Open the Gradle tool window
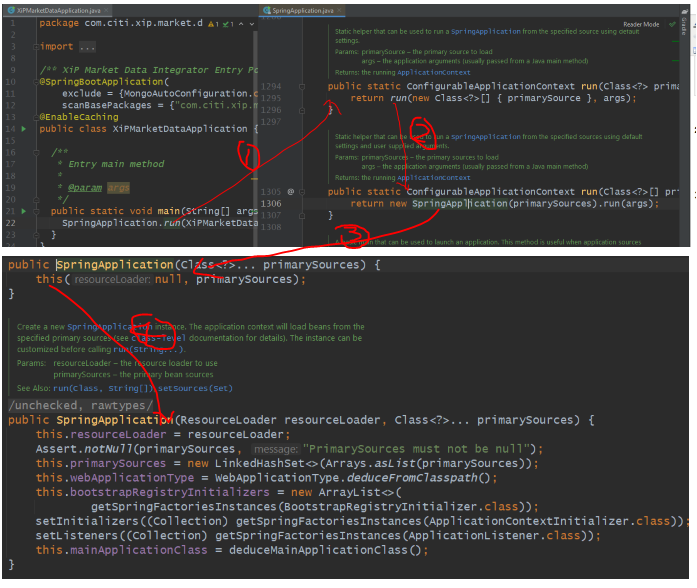The image size is (697, 588). click(684, 24)
